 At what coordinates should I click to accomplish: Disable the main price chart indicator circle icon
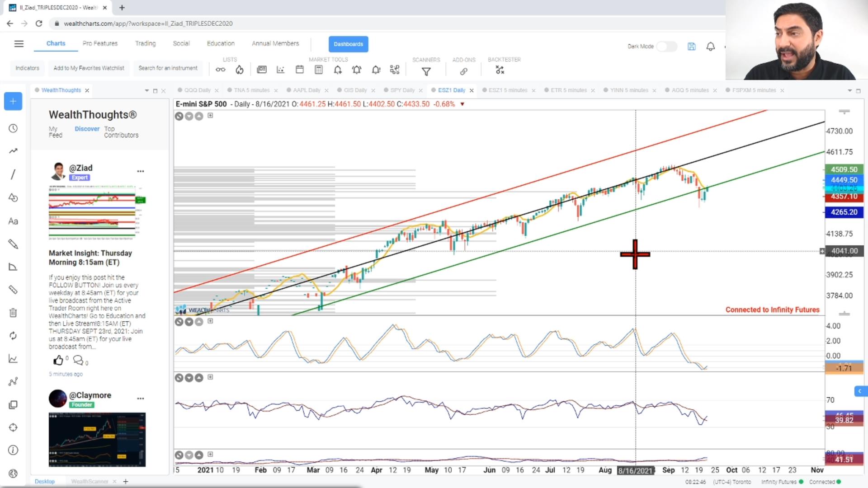179,116
